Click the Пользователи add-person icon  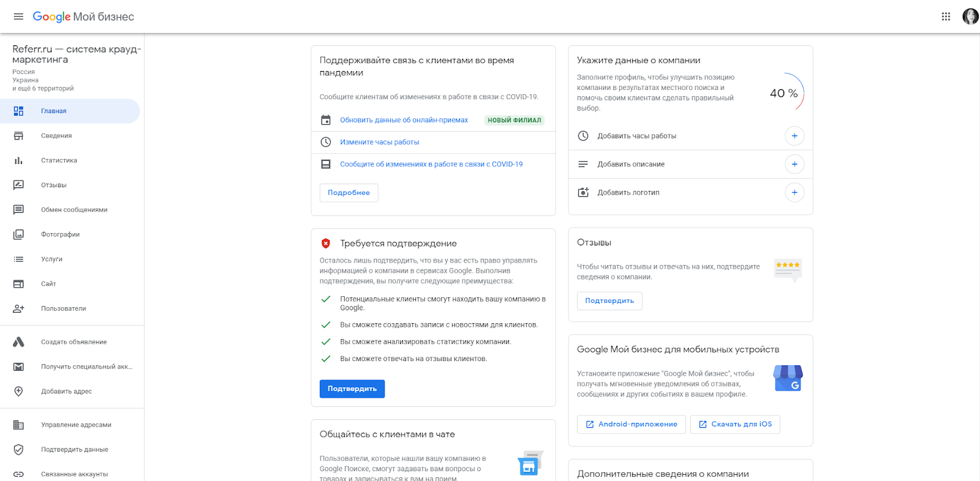point(18,308)
